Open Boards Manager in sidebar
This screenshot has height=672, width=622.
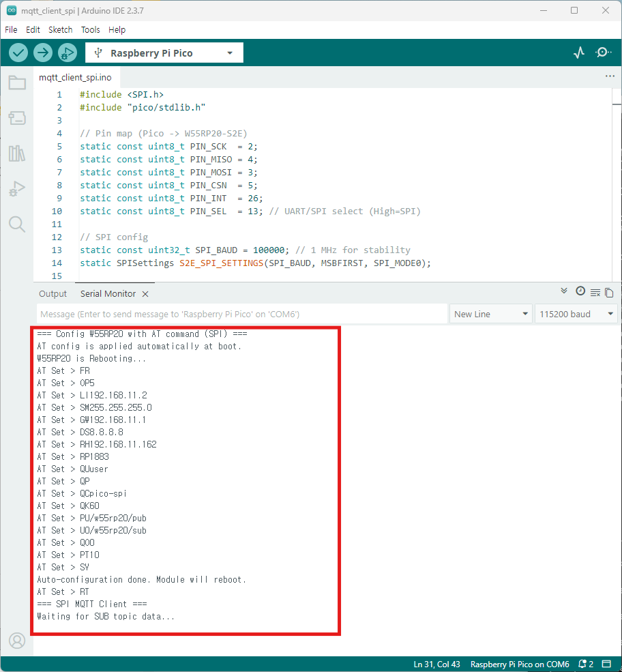(x=17, y=118)
